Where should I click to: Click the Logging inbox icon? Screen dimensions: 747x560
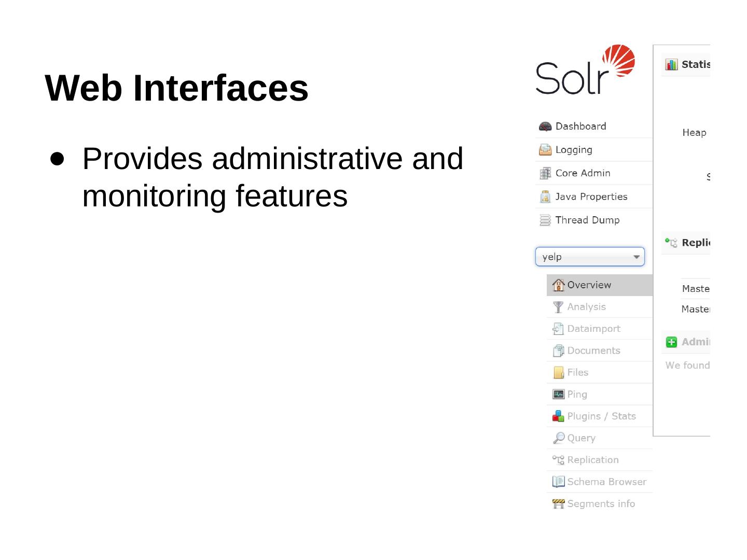(x=545, y=150)
